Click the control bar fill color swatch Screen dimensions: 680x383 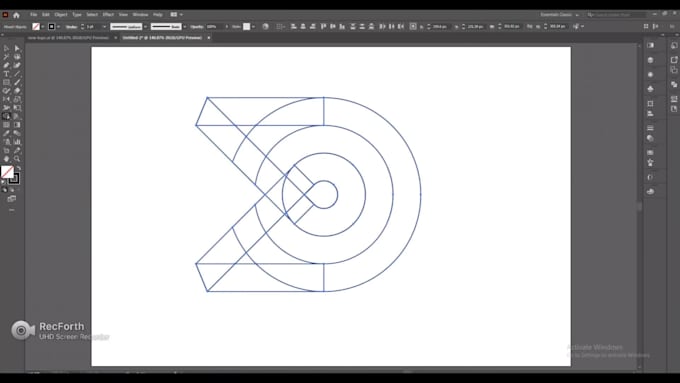click(36, 26)
